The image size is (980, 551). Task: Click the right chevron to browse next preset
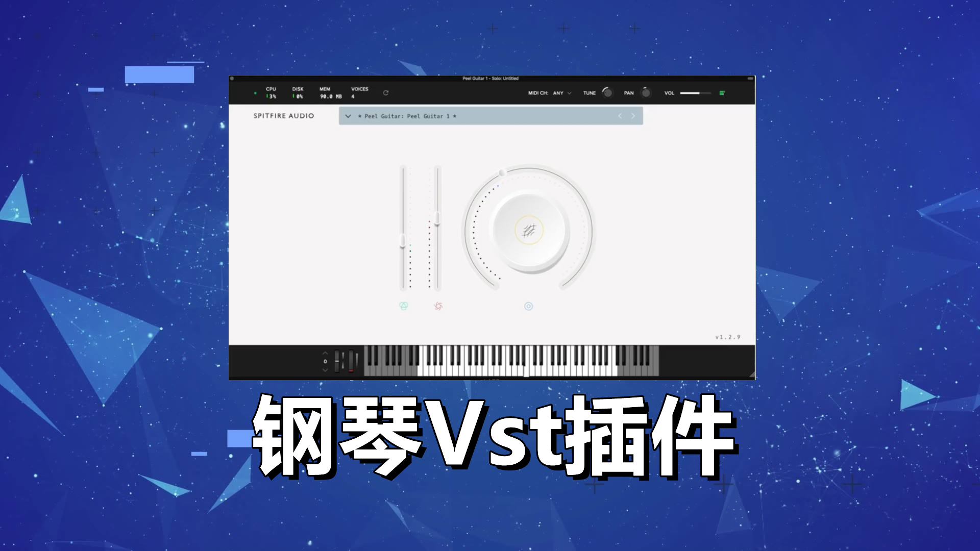[x=633, y=116]
